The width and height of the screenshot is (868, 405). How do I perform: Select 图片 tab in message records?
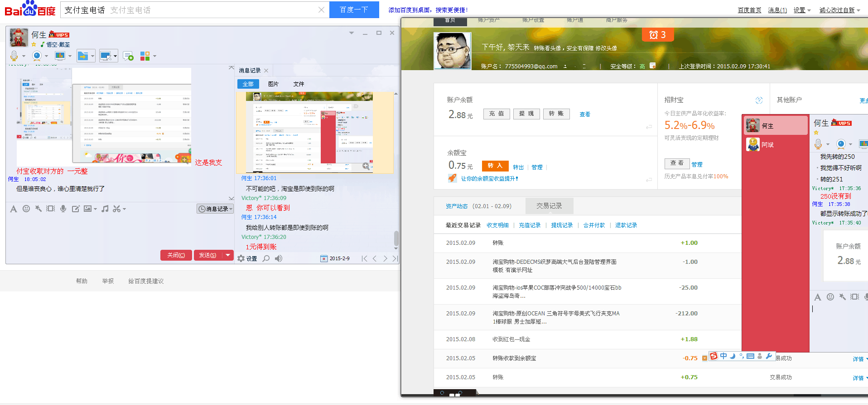pyautogui.click(x=273, y=84)
